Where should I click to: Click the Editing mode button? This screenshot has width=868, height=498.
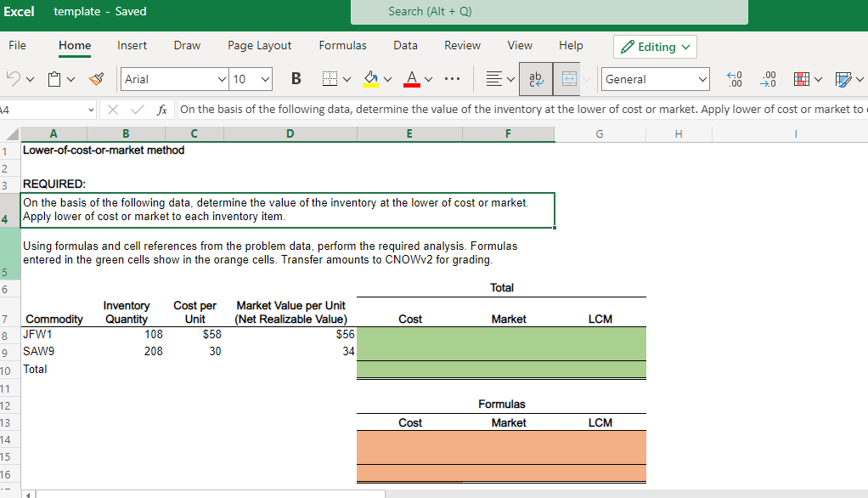(x=655, y=47)
